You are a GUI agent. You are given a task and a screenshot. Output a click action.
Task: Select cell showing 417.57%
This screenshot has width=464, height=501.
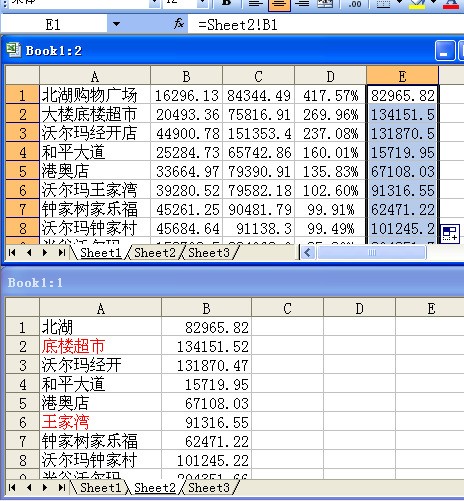(331, 95)
